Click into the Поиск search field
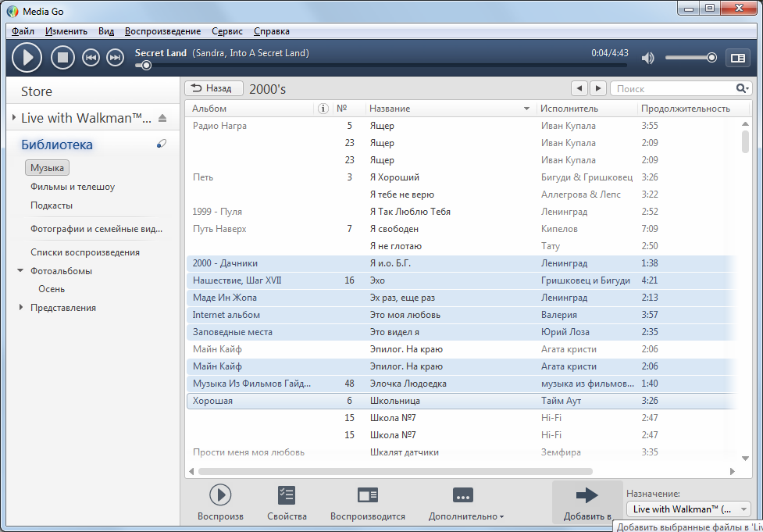763x532 pixels. [x=674, y=88]
